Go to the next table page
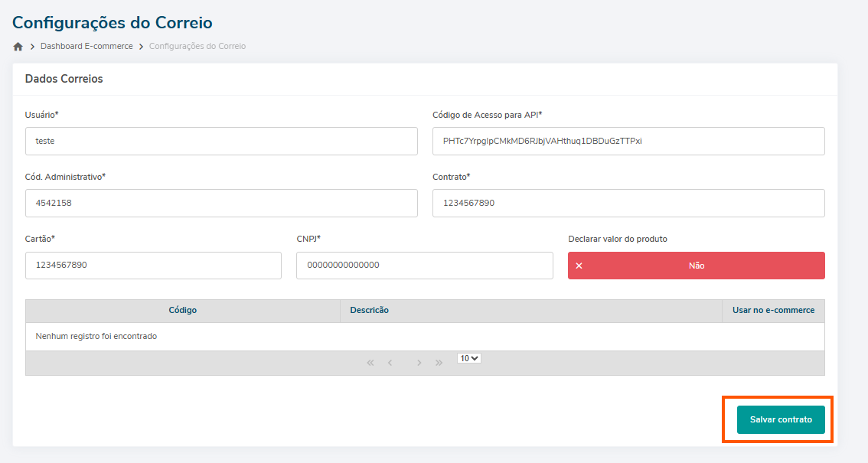 click(x=419, y=363)
